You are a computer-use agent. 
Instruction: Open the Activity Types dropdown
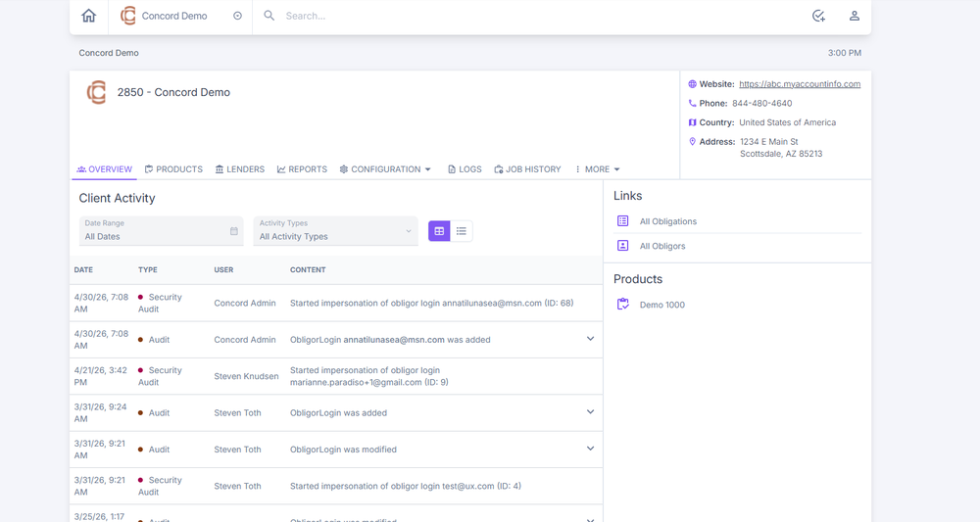coord(335,231)
